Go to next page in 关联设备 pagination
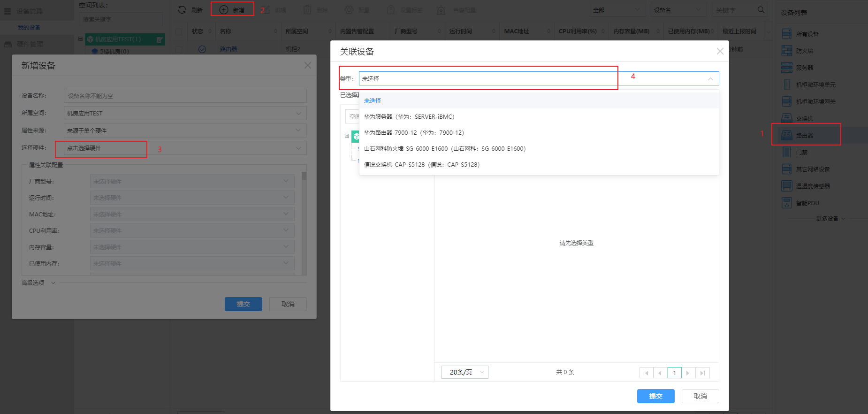The image size is (868, 414). point(688,373)
